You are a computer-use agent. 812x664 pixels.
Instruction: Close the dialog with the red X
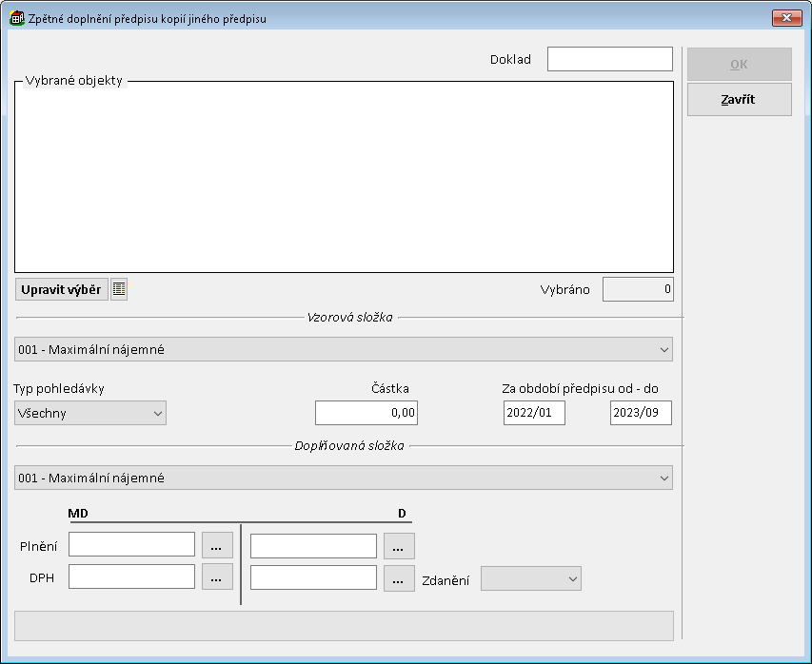(786, 18)
